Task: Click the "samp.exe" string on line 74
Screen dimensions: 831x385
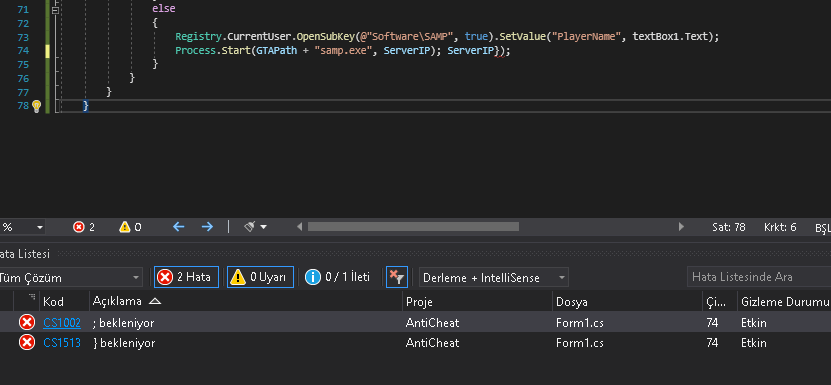Action: 344,50
